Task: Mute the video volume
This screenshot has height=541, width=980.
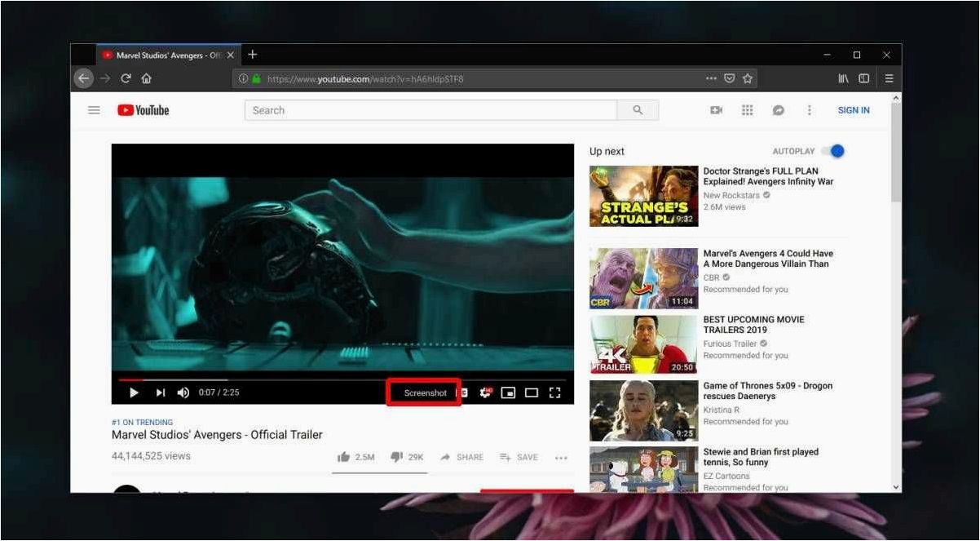Action: pyautogui.click(x=183, y=392)
